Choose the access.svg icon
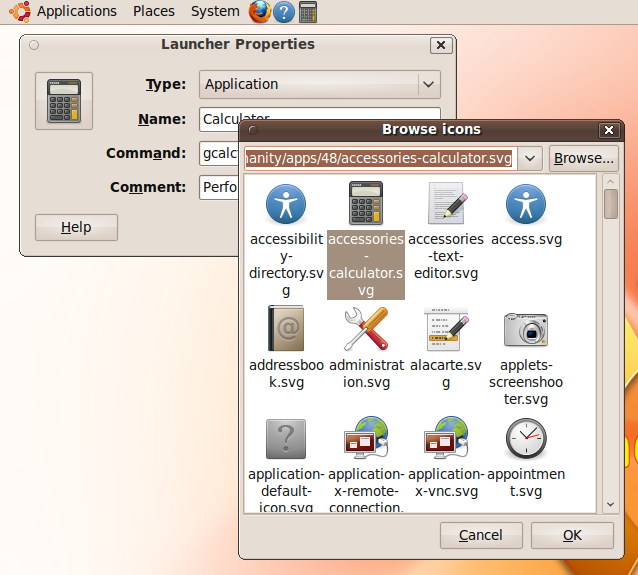638x575 pixels. click(x=526, y=204)
